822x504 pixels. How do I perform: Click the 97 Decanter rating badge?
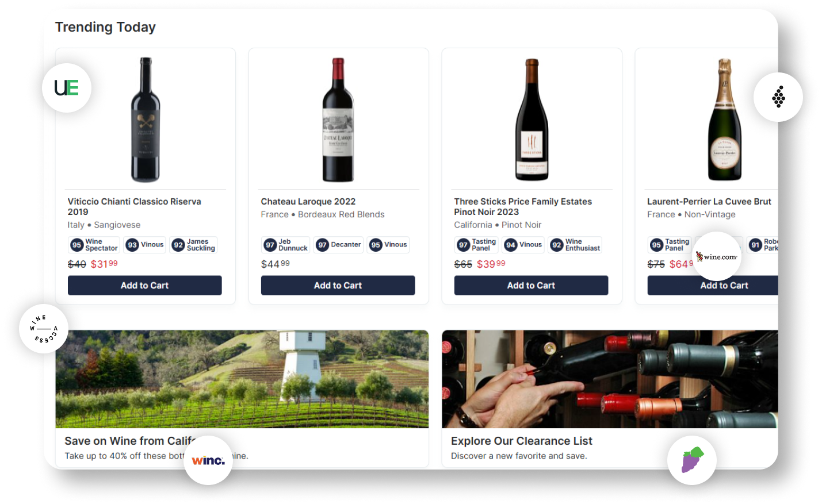coord(339,245)
